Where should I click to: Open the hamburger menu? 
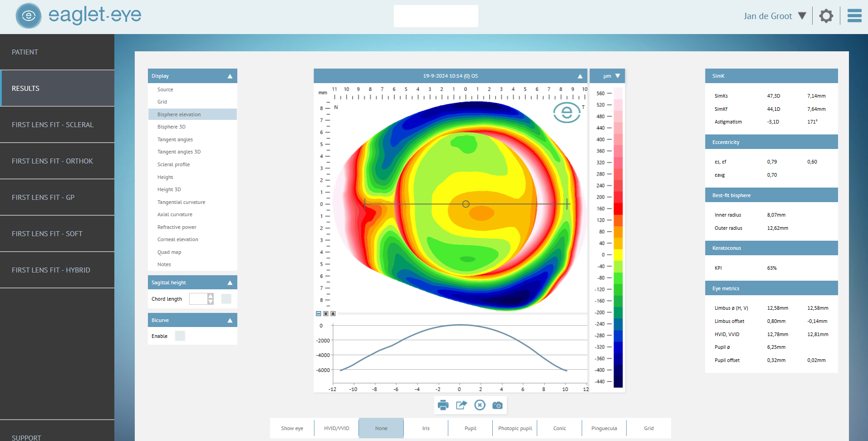coord(854,16)
